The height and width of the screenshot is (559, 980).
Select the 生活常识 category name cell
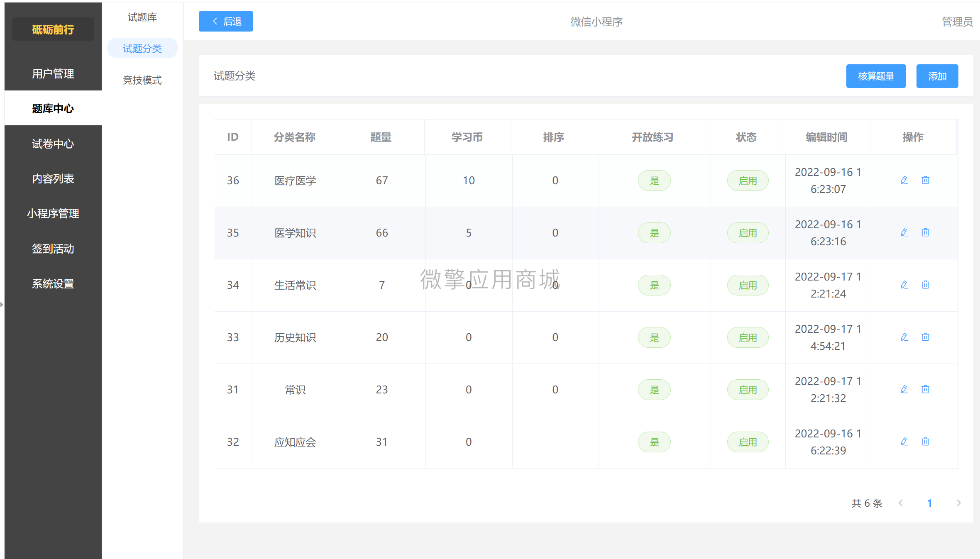pyautogui.click(x=295, y=285)
